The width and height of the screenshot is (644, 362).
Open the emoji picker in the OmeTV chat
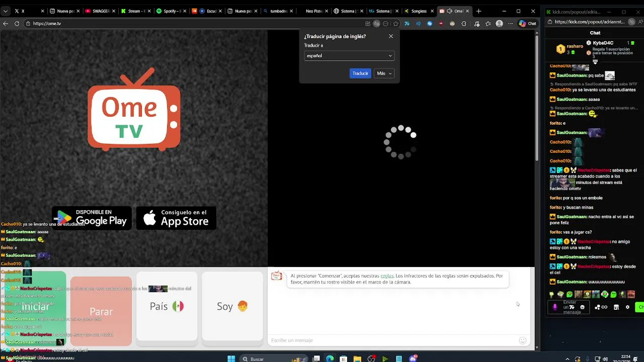click(523, 340)
